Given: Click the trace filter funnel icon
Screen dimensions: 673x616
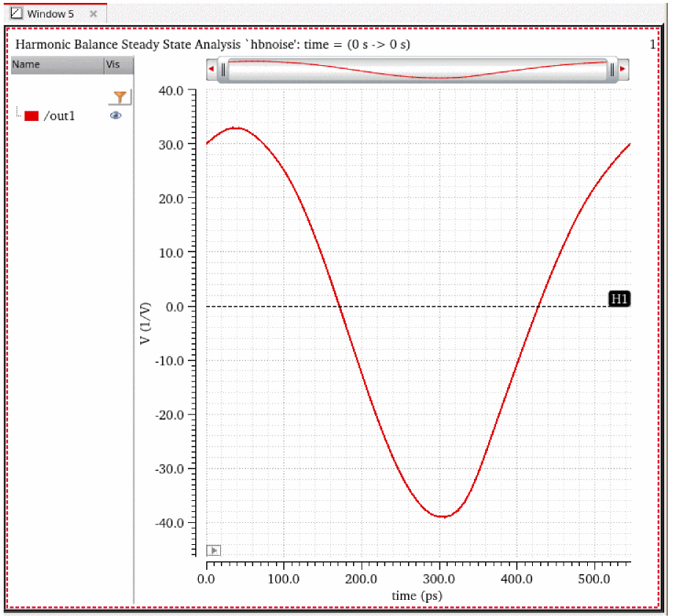Looking at the screenshot, I should 121,97.
